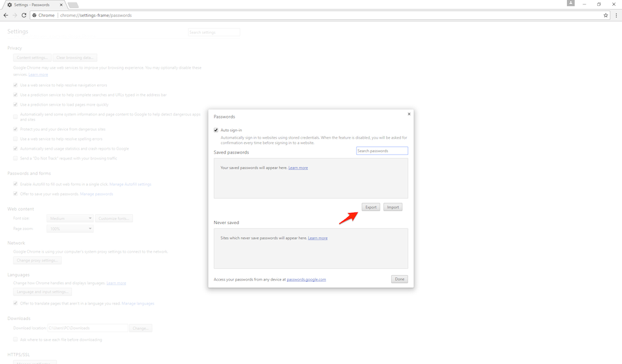The width and height of the screenshot is (622, 364).
Task: Toggle resolve navigation errors web service checkbox
Action: pyautogui.click(x=16, y=85)
